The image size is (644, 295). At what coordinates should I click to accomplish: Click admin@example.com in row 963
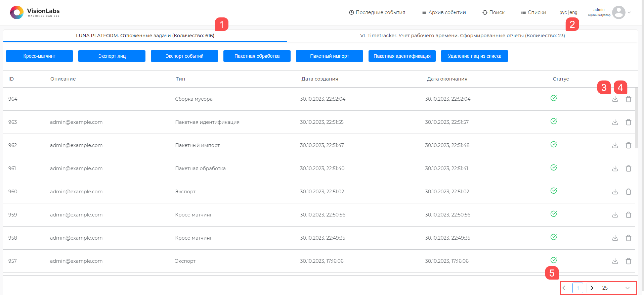[76, 122]
